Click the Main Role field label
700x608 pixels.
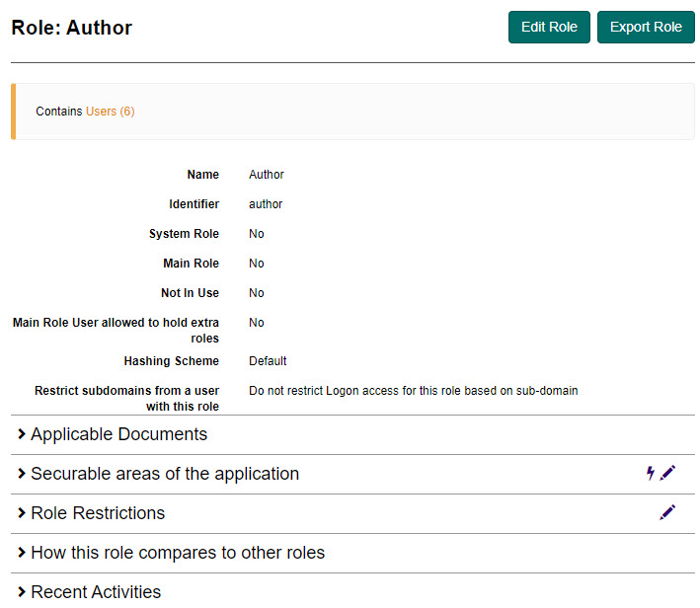click(192, 264)
